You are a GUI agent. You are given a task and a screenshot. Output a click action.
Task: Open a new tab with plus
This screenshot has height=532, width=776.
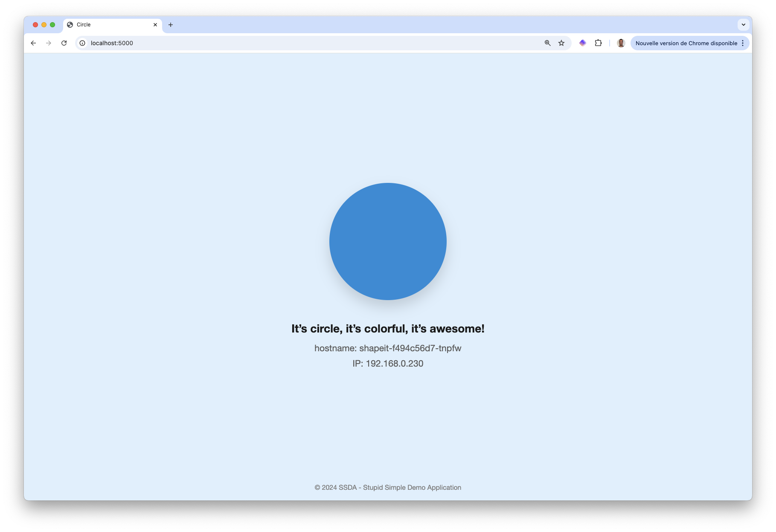click(171, 25)
